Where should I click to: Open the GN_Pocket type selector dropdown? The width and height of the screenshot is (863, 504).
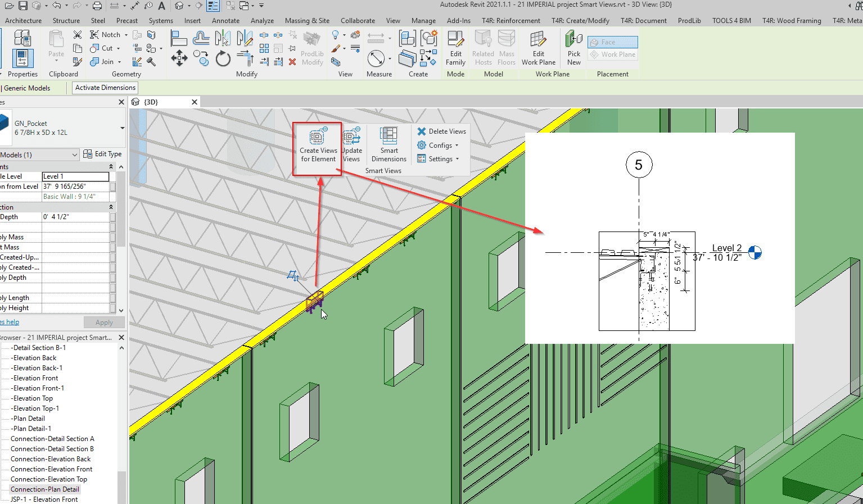coord(122,128)
